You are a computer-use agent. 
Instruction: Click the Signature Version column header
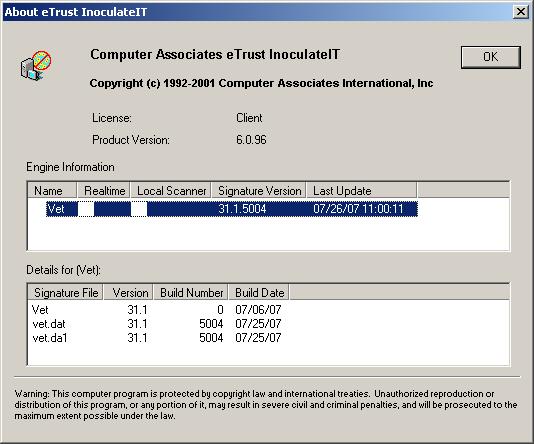click(x=259, y=190)
